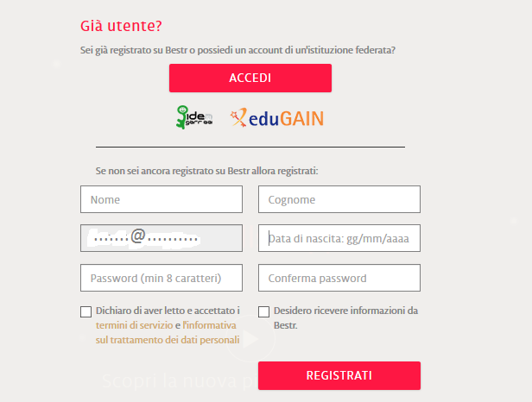Check the terms of service acceptance checkbox
The width and height of the screenshot is (532, 402).
point(85,312)
